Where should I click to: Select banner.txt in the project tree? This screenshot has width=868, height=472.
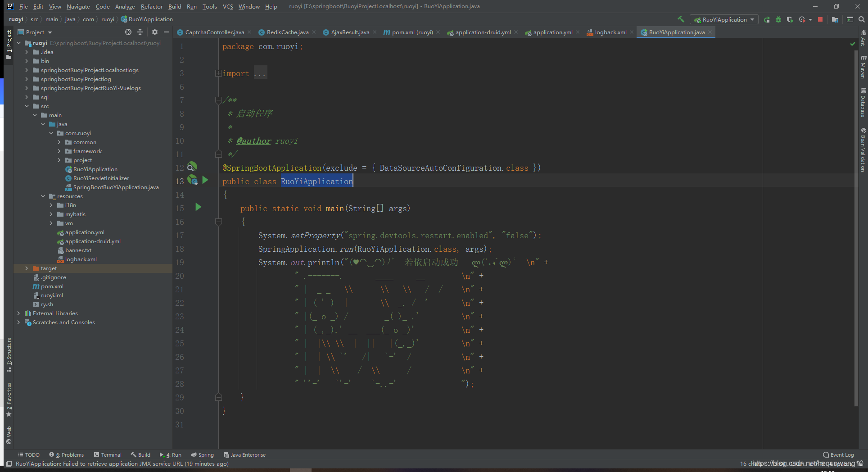tap(78, 250)
